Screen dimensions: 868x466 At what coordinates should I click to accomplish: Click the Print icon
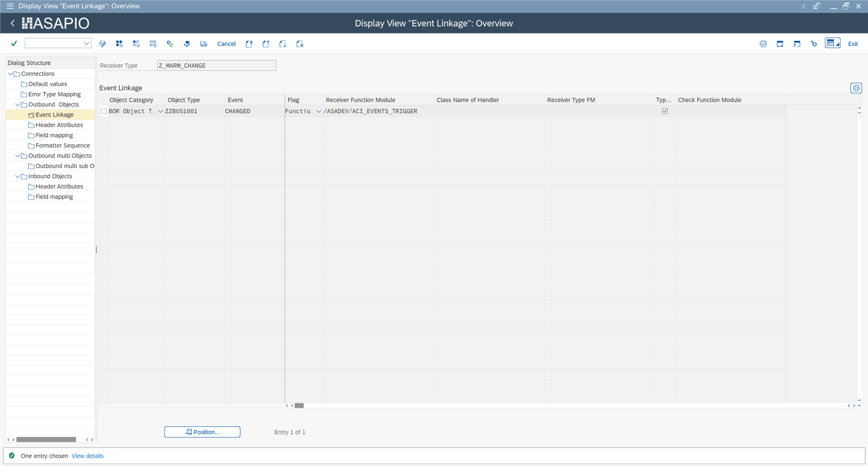(x=763, y=44)
